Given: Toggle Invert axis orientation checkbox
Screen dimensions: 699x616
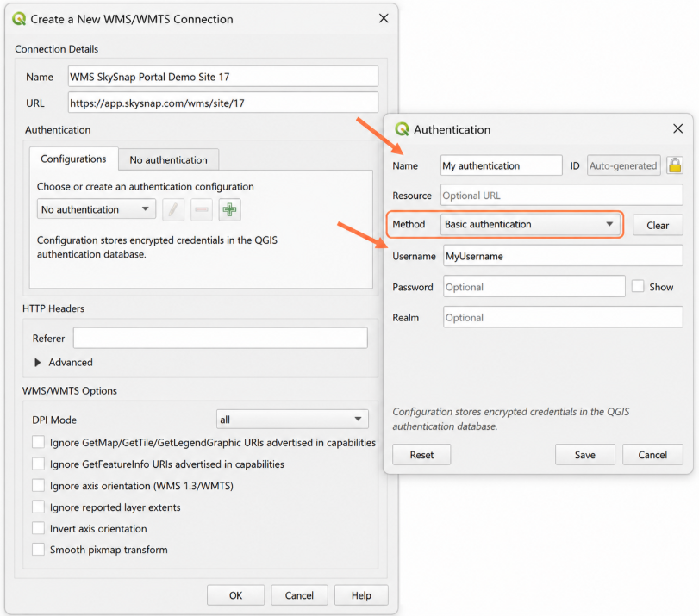Looking at the screenshot, I should pos(38,528).
